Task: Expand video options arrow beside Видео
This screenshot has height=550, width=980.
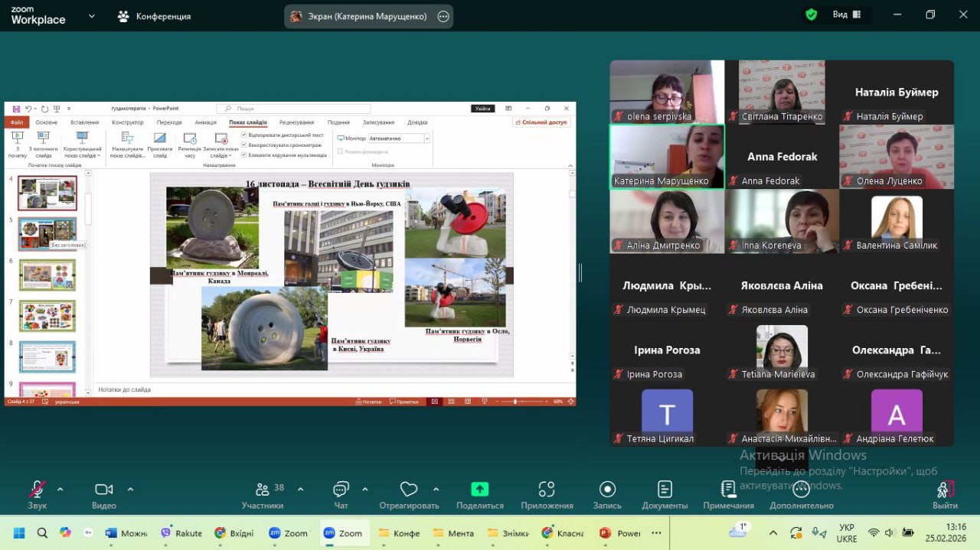Action: click(130, 489)
